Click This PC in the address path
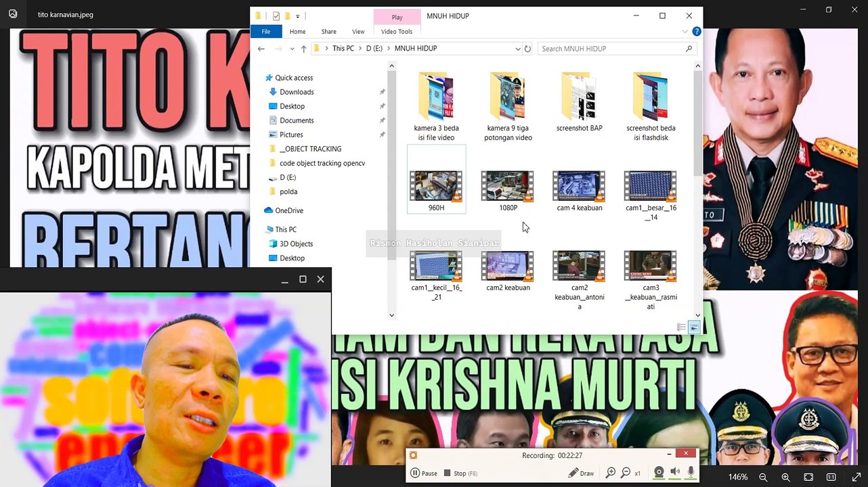Image resolution: width=868 pixels, height=487 pixels. pyautogui.click(x=343, y=49)
